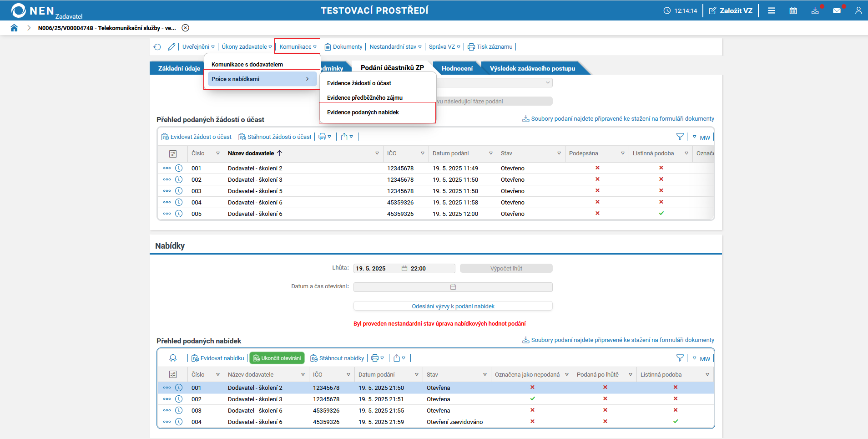Close the N006/25/V00004748 breadcrumb tab
Image resolution: width=868 pixels, height=439 pixels.
click(x=186, y=28)
